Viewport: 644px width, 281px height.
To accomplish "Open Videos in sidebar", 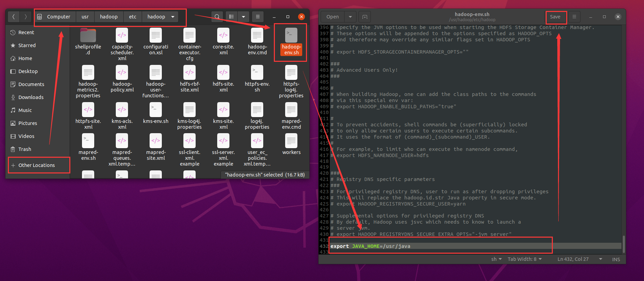I will pyautogui.click(x=38, y=136).
